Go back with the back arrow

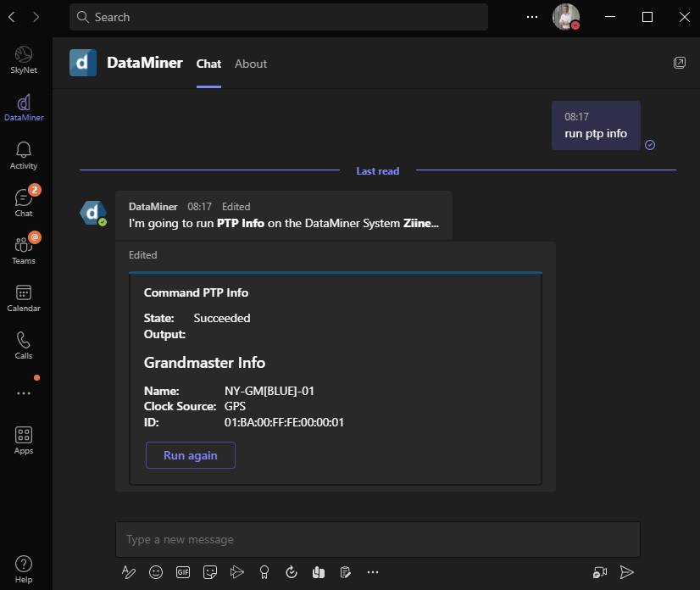[12, 17]
